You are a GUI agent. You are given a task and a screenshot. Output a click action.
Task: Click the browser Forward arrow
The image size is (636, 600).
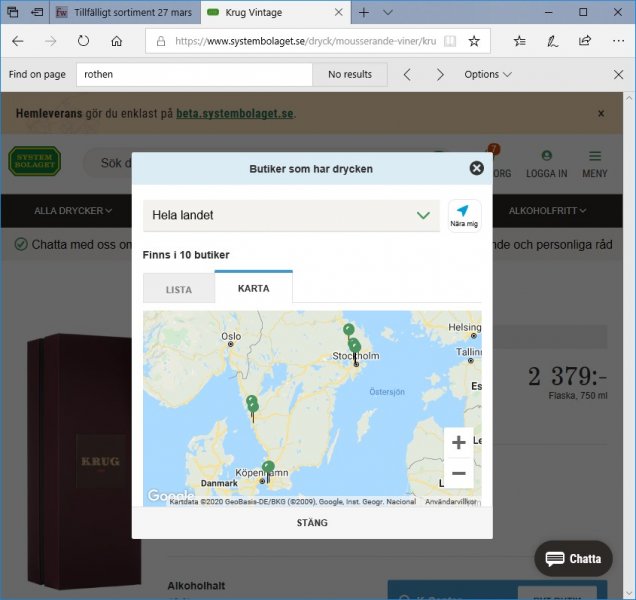pos(51,41)
